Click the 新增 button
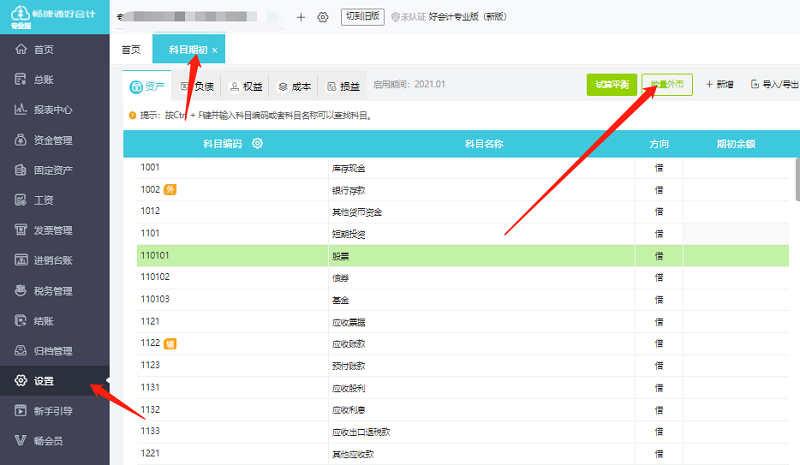Viewport: 800px width, 465px height. [719, 84]
